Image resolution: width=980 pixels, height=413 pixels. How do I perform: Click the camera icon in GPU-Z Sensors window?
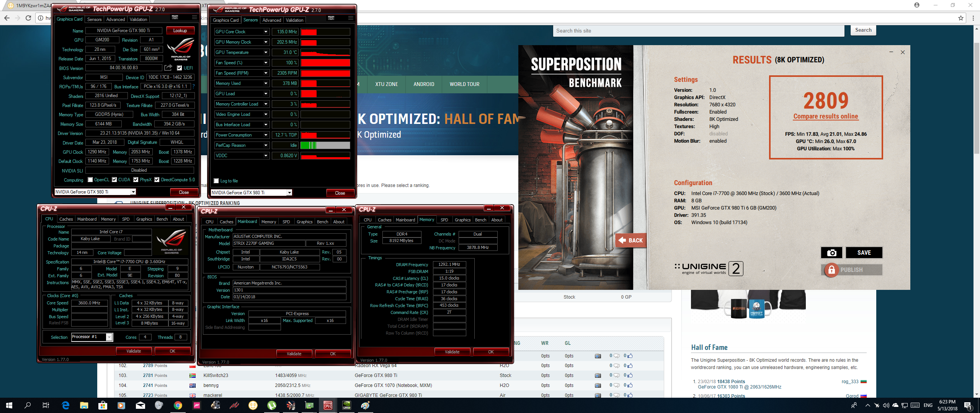tap(331, 18)
